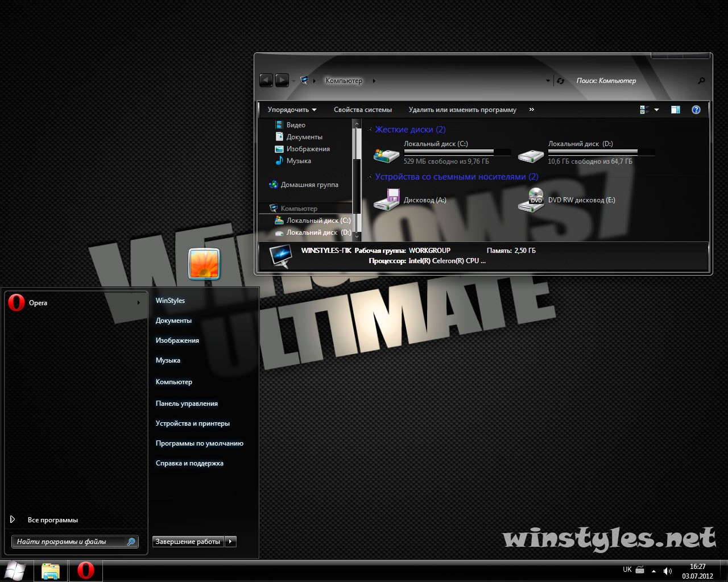Screen dimensions: 728x582
Task: Select the DVD RW дисковод (E:) icon
Action: coord(531,200)
